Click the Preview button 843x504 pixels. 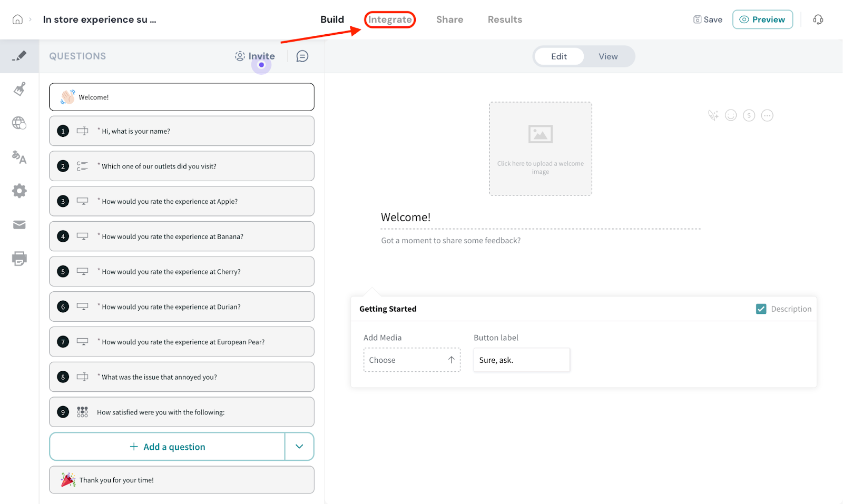pyautogui.click(x=762, y=19)
